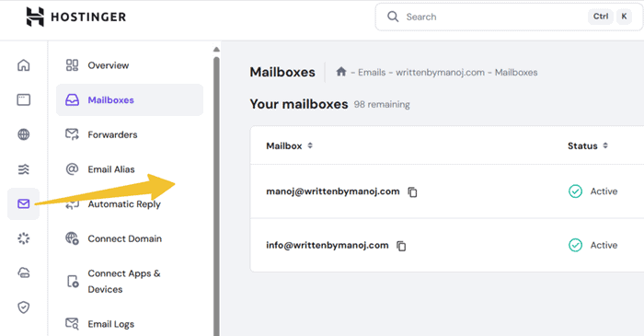644x336 pixels.
Task: Click into the Search field
Action: click(509, 17)
